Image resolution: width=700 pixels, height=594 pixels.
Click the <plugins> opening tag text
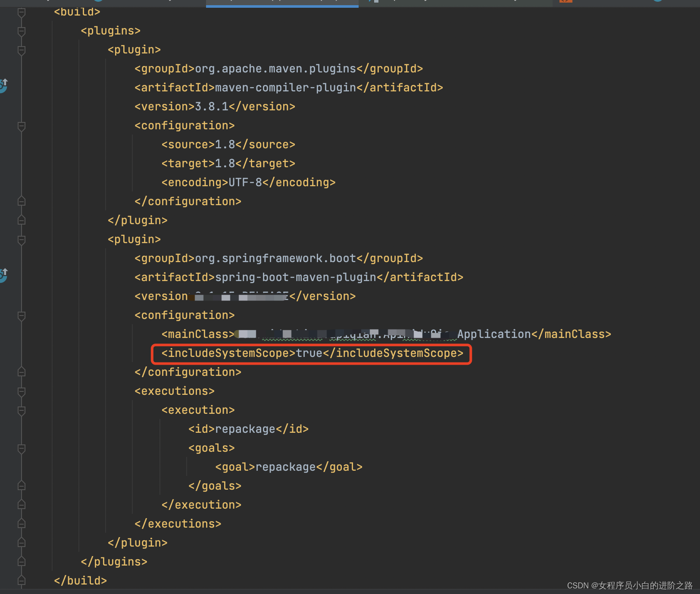click(x=110, y=31)
